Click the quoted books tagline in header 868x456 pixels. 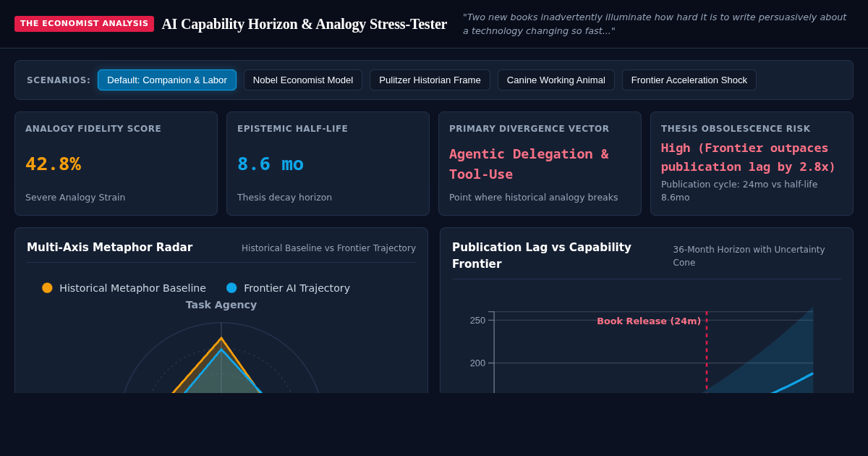pyautogui.click(x=655, y=24)
